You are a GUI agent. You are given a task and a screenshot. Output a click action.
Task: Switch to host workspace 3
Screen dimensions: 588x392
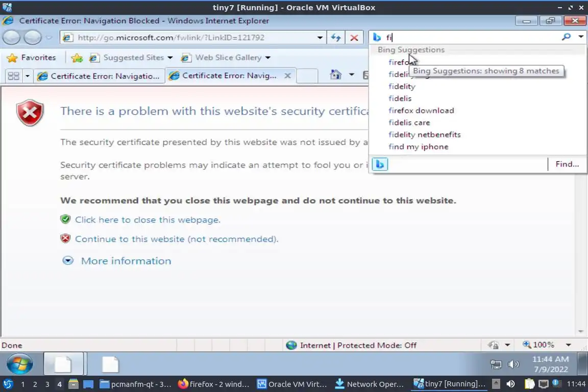point(47,384)
